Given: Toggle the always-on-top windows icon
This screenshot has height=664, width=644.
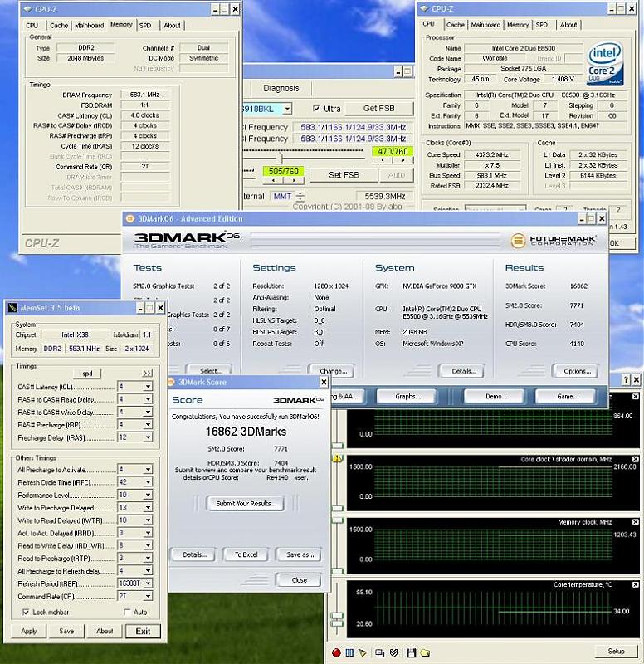Looking at the screenshot, I should [380, 653].
